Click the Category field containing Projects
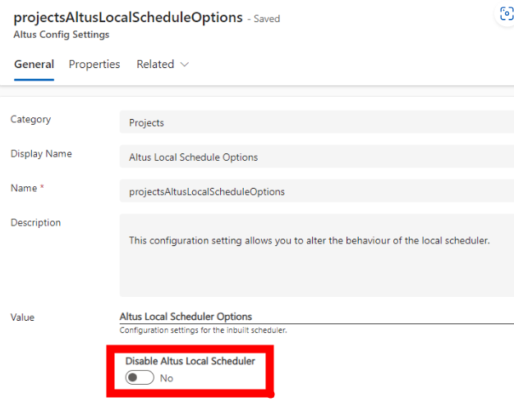This screenshot has width=514, height=420. pos(317,122)
